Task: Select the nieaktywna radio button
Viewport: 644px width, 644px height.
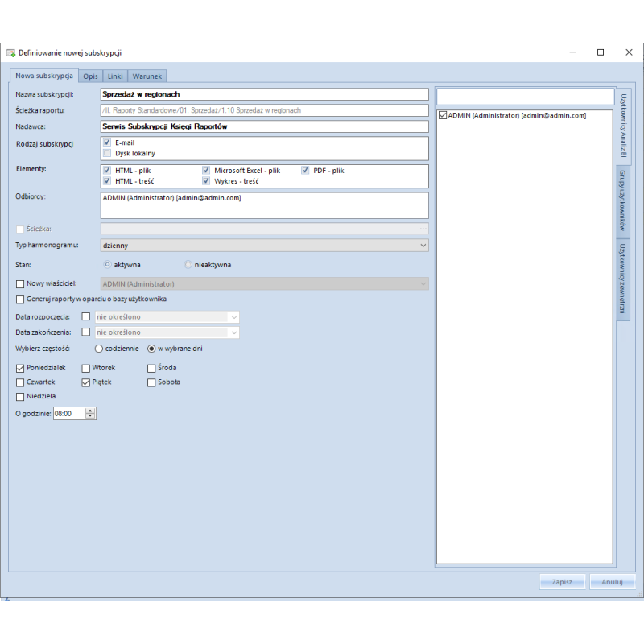Action: 188,264
